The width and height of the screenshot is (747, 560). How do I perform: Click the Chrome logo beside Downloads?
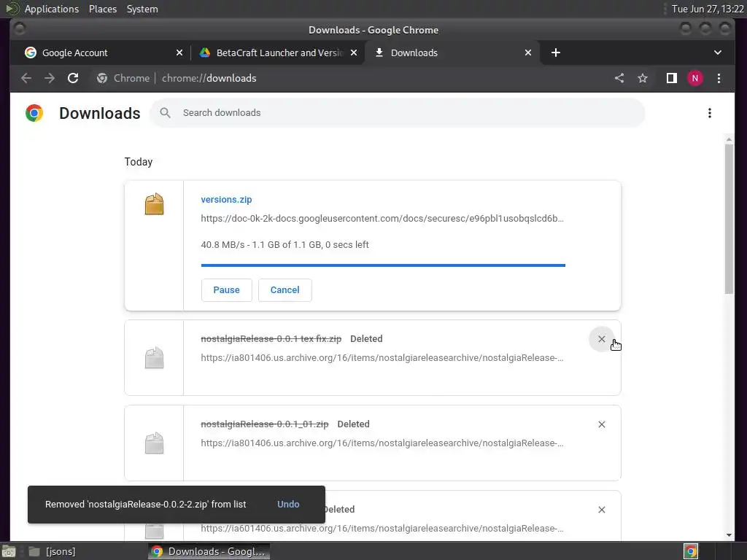(34, 113)
